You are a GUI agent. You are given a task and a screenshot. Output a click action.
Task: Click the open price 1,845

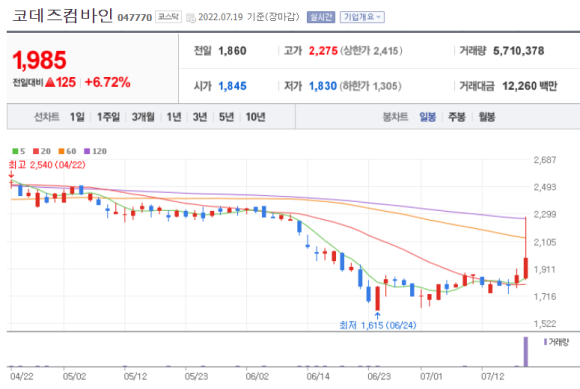pyautogui.click(x=232, y=86)
